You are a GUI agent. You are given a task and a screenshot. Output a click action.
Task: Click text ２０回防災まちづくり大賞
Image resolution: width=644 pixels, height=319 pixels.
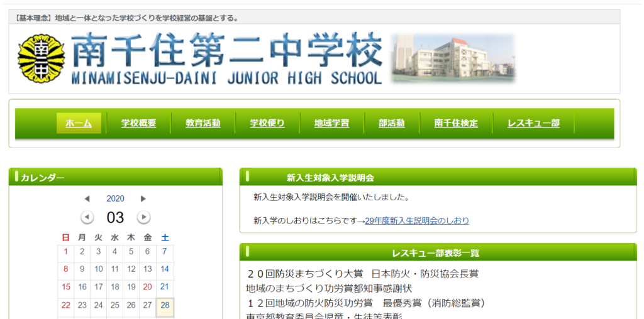306,274
